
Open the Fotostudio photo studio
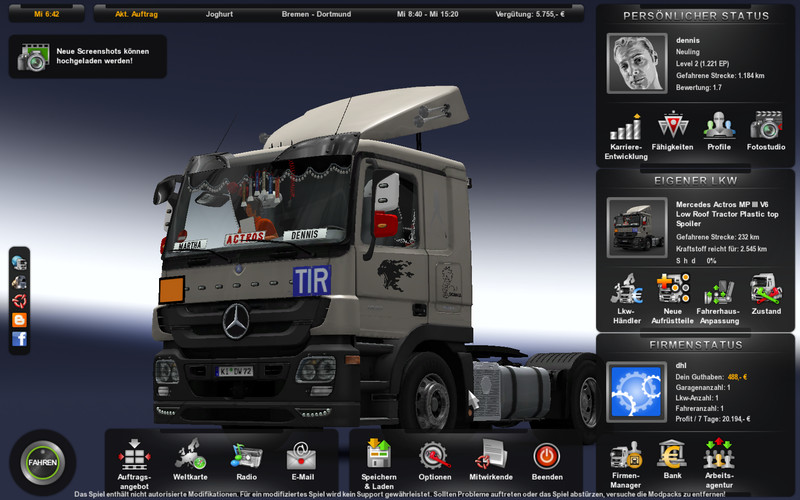tap(766, 131)
